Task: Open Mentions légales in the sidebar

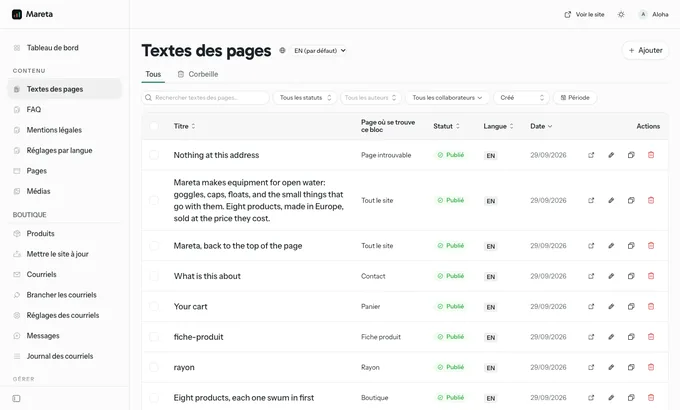Action: pyautogui.click(x=65, y=130)
